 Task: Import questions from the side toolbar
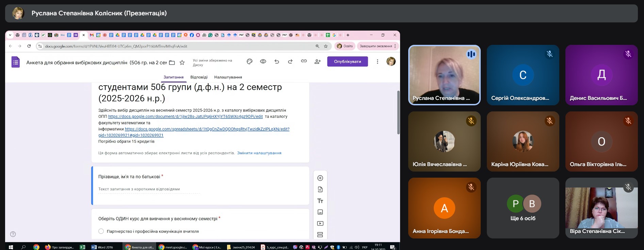[320, 189]
